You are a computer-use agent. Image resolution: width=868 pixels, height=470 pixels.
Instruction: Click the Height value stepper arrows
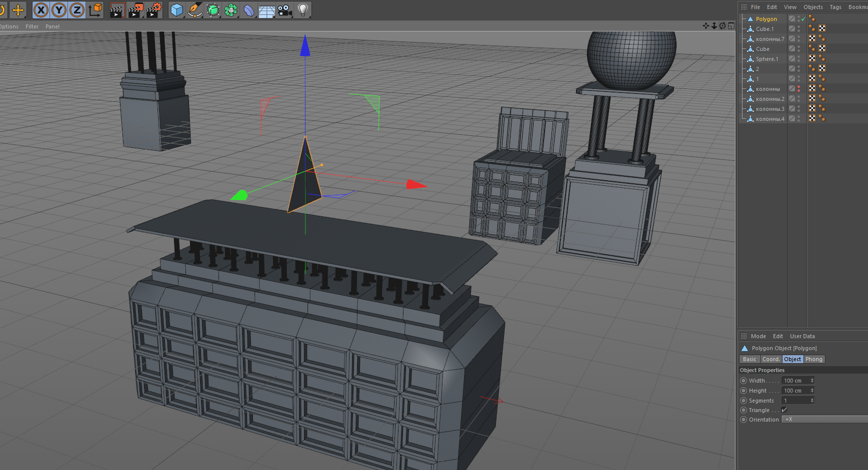[812, 391]
